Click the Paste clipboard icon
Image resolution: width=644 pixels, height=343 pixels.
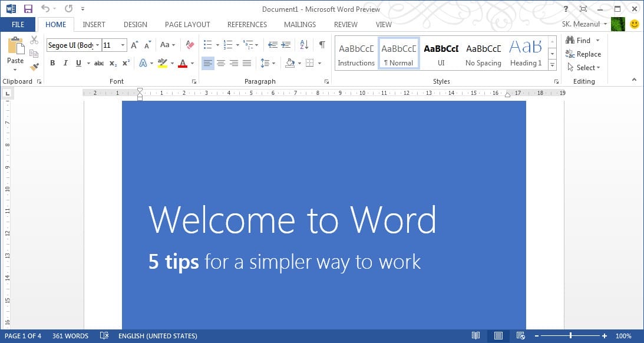(15, 45)
